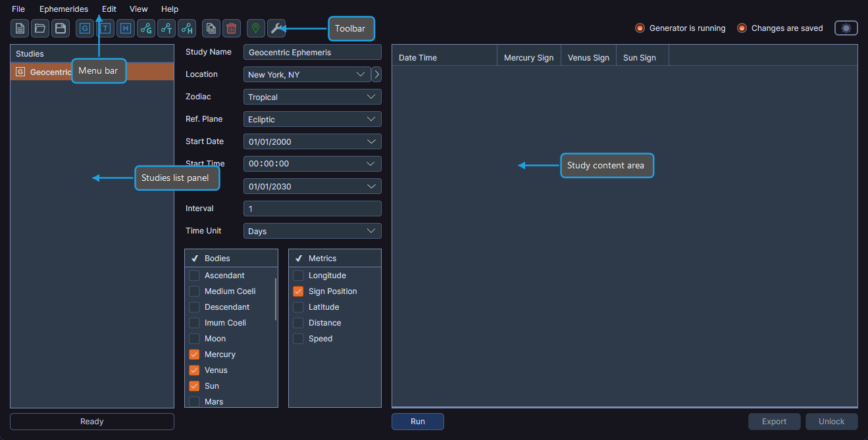Image resolution: width=868 pixels, height=440 pixels.
Task: Delete the study using the trash icon
Action: (230, 28)
